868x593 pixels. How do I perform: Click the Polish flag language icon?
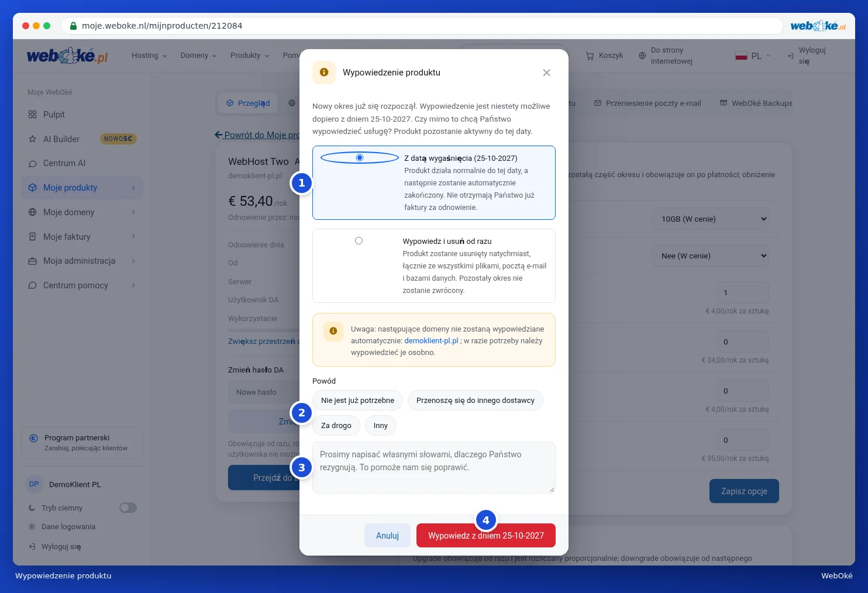tap(741, 56)
